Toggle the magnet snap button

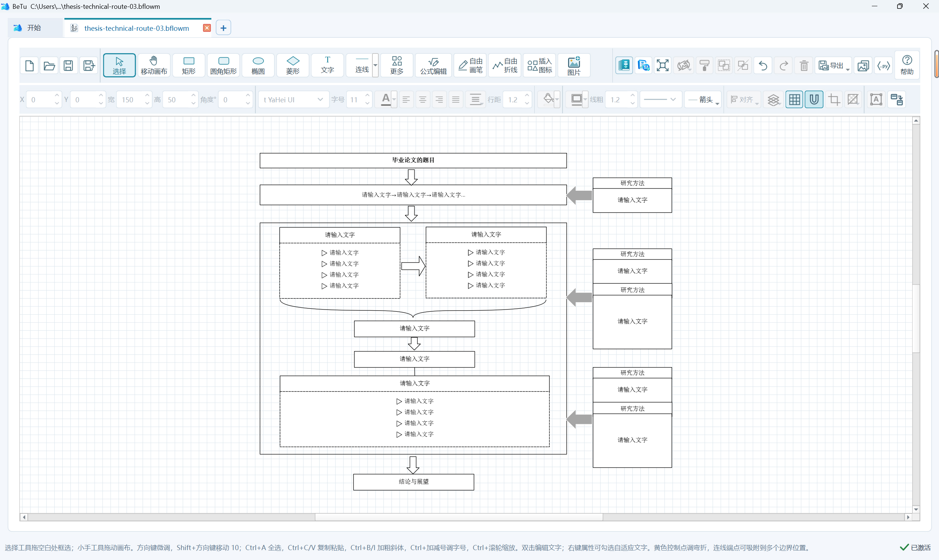(814, 100)
